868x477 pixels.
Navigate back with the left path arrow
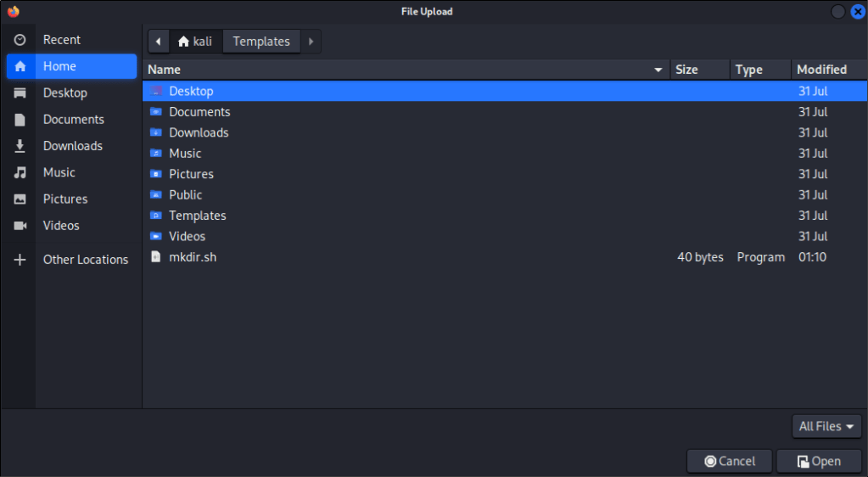158,41
